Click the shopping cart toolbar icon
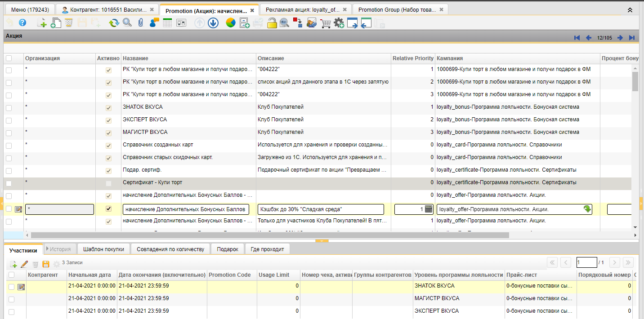644x319 pixels. [x=326, y=23]
